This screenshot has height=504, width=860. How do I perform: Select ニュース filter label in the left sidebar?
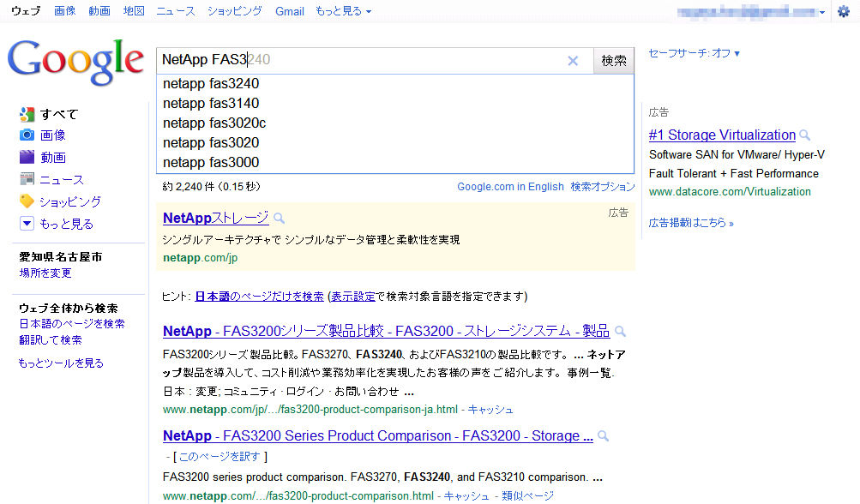pyautogui.click(x=62, y=179)
